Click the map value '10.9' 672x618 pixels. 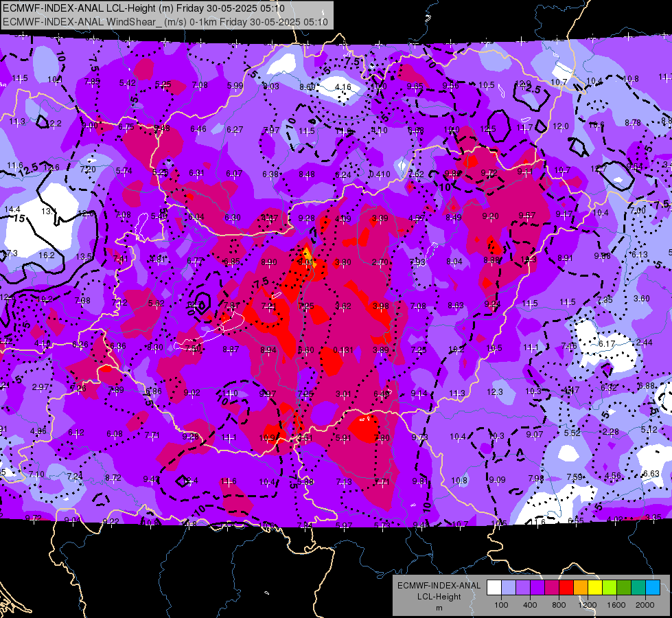pyautogui.click(x=266, y=438)
